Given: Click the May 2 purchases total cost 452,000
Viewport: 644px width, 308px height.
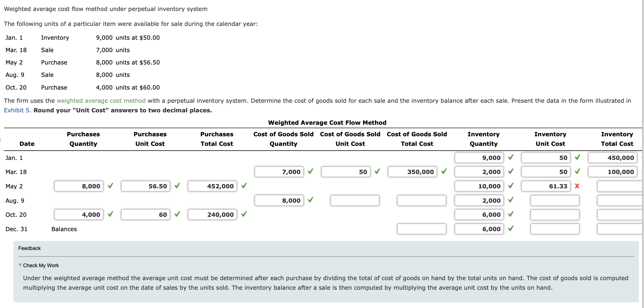Looking at the screenshot, I should [x=212, y=186].
